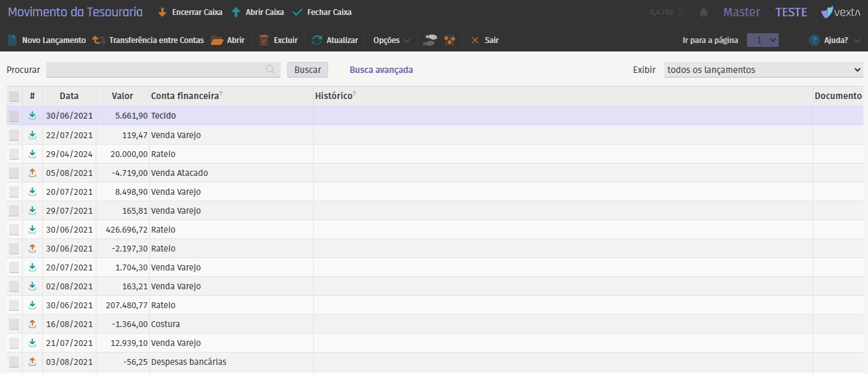
Task: Select the checkbox for the Venda Atacado row
Action: pyautogui.click(x=14, y=173)
